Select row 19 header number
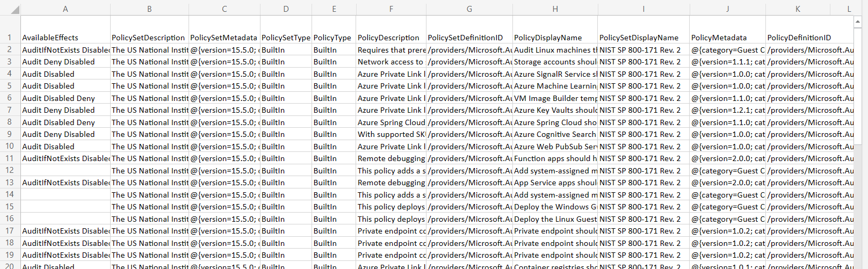Screen dimensions: 868x269 [x=10, y=255]
